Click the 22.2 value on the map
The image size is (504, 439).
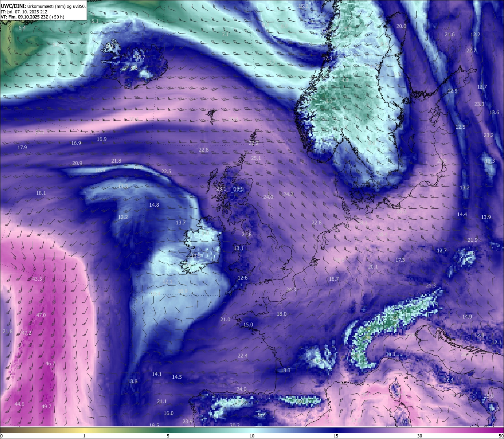[x=254, y=143]
